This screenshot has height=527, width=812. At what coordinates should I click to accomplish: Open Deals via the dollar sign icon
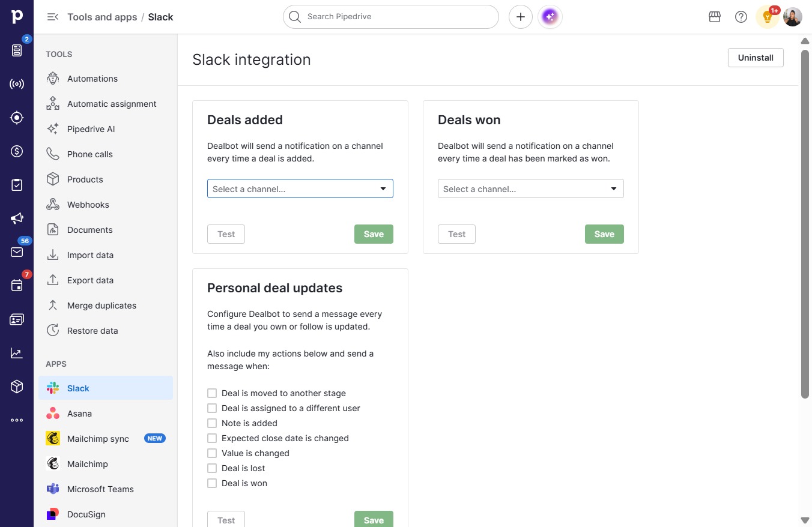[17, 151]
